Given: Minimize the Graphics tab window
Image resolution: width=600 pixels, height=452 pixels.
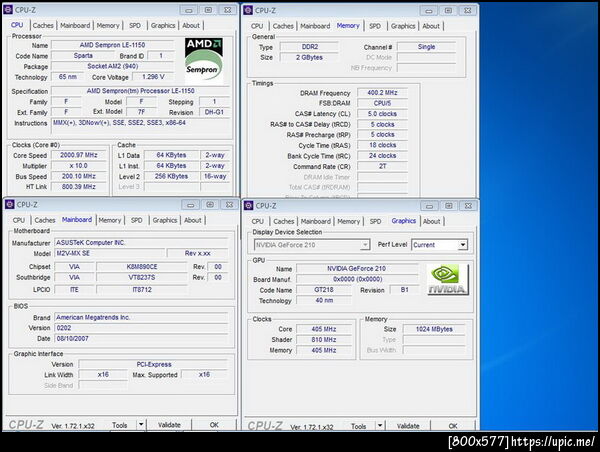Looking at the screenshot, I should tap(429, 206).
